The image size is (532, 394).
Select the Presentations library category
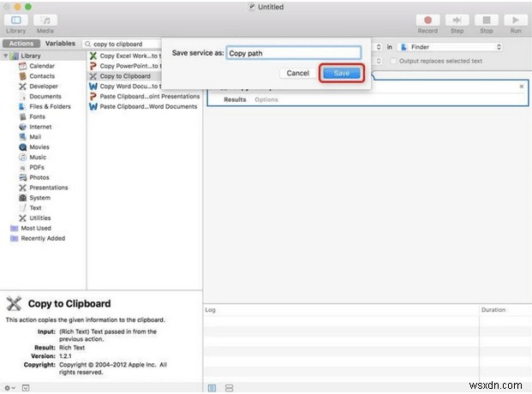tap(48, 188)
